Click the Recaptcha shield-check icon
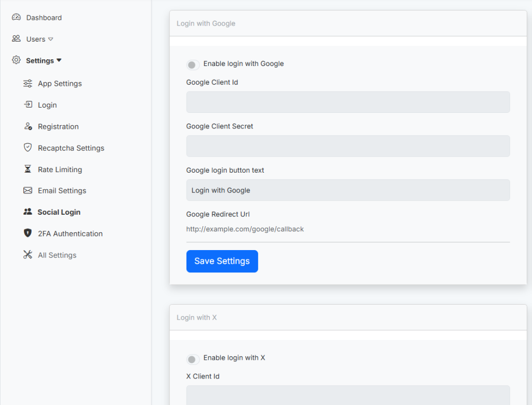Image resolution: width=532 pixels, height=405 pixels. pos(28,148)
